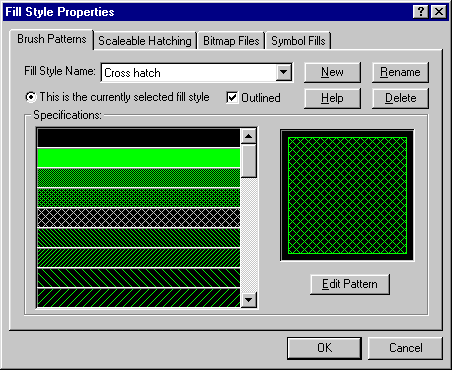Confirm the dialog with OK
The height and width of the screenshot is (370, 452).
(324, 348)
